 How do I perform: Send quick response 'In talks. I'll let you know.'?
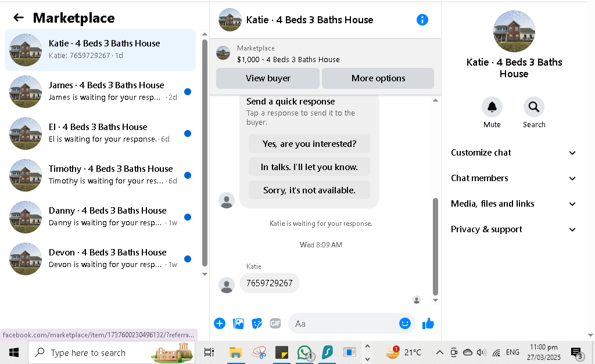(309, 167)
